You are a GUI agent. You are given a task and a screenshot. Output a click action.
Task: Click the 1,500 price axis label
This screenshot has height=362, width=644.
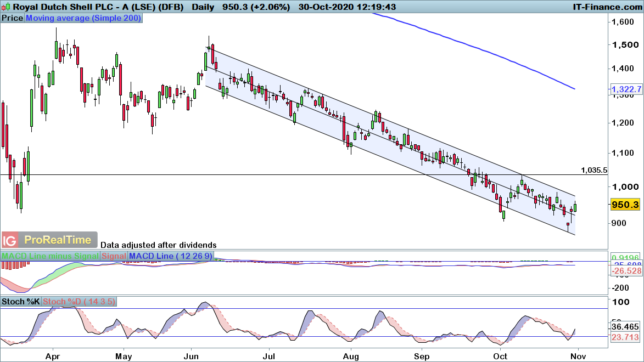625,45
